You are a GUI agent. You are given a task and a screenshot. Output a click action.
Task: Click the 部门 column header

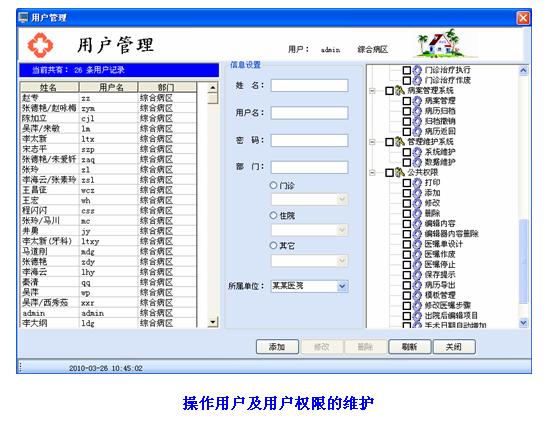[167, 87]
